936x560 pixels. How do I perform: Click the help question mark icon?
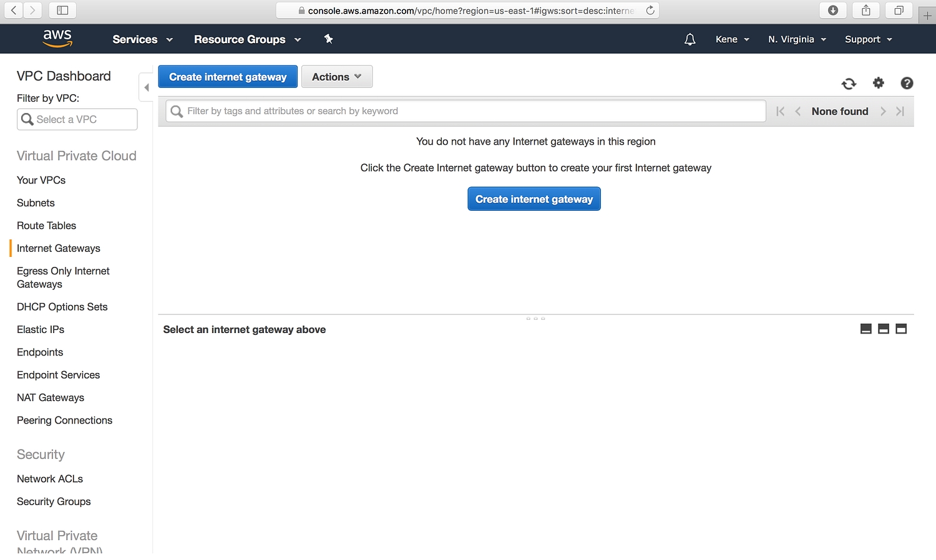[x=907, y=83]
